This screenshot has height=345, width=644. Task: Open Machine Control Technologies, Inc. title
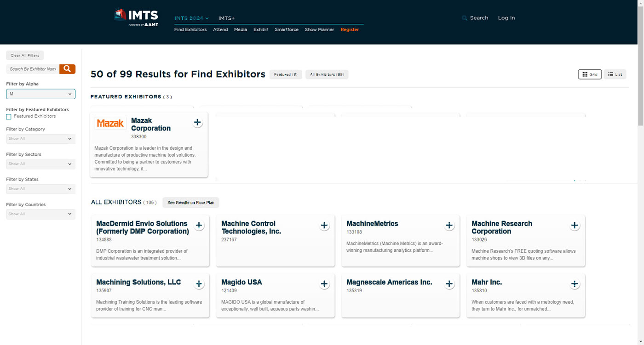coord(251,227)
